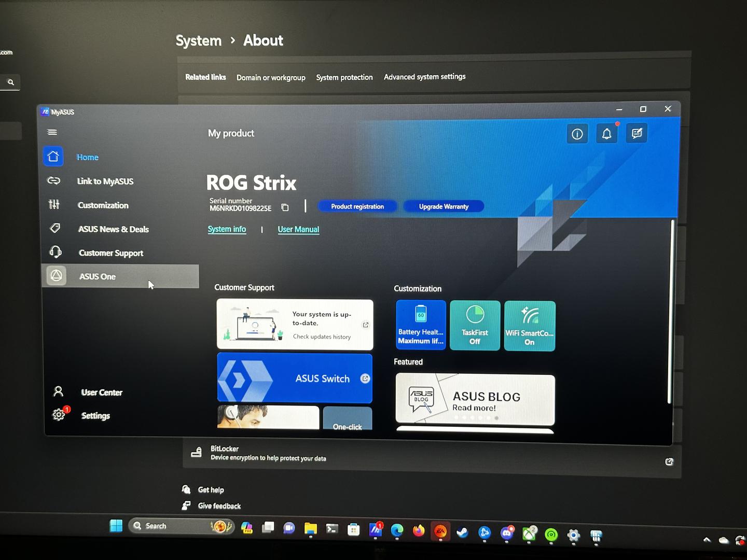
Task: Open Microsoft Edge from the taskbar
Action: point(397,530)
